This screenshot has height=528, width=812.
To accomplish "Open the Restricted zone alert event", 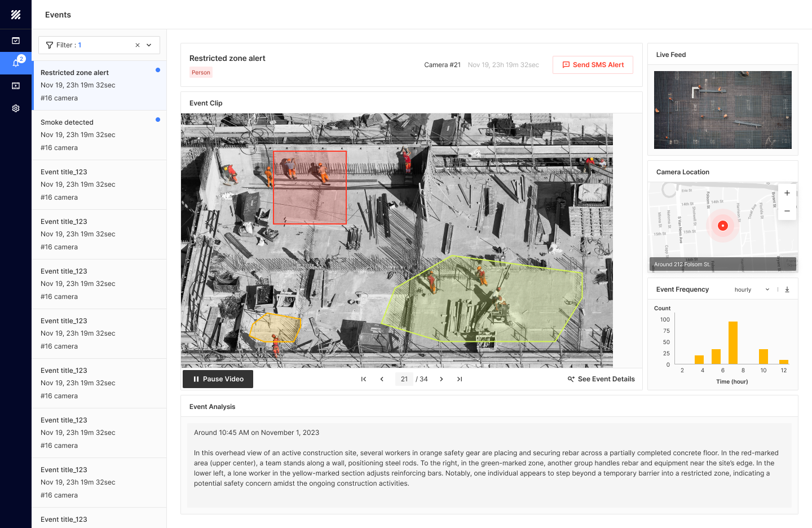I will [x=99, y=85].
